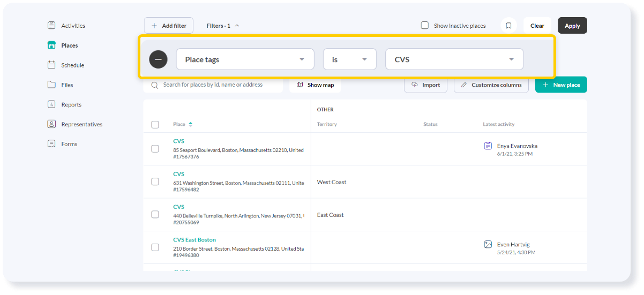Click the Add filter button

coord(169,26)
